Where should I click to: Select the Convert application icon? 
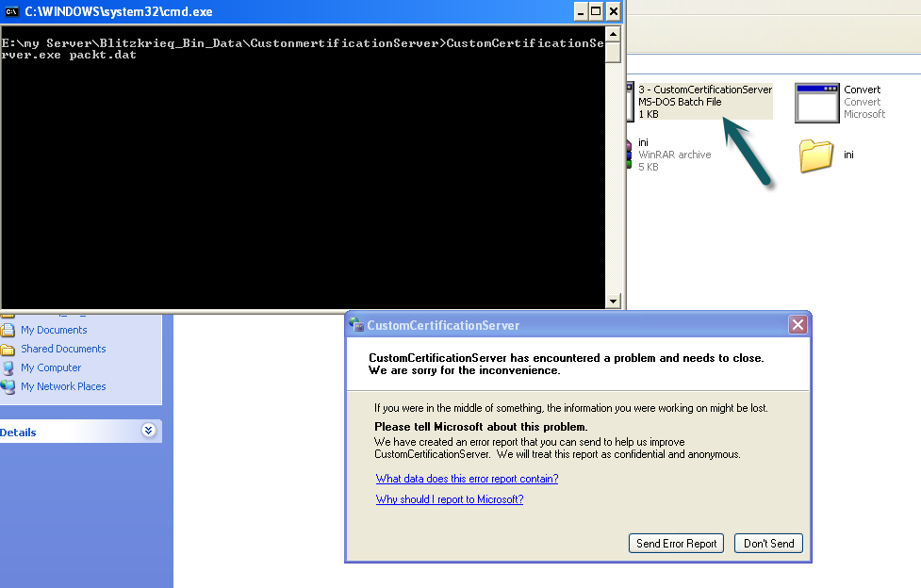click(817, 103)
